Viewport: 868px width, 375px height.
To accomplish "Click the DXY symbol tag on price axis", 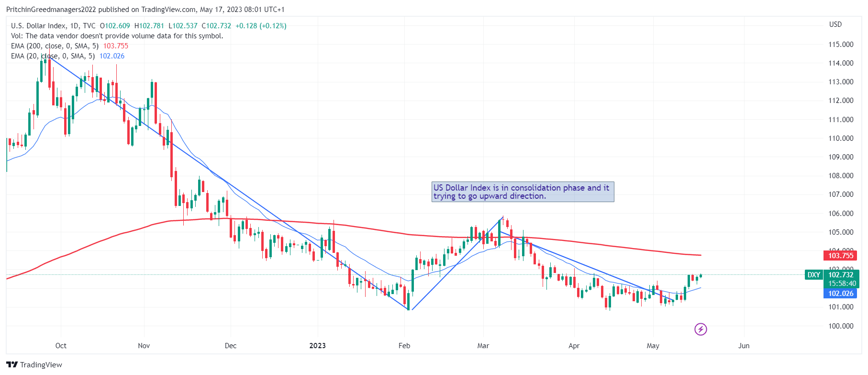I will (813, 275).
